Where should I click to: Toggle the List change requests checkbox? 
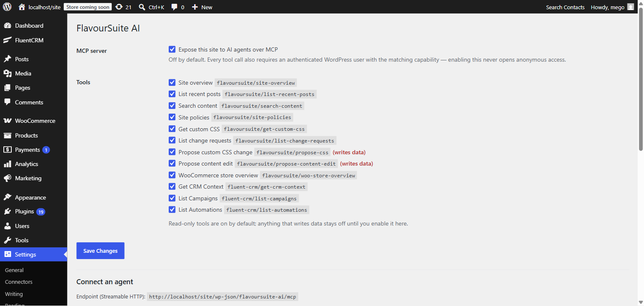172,140
